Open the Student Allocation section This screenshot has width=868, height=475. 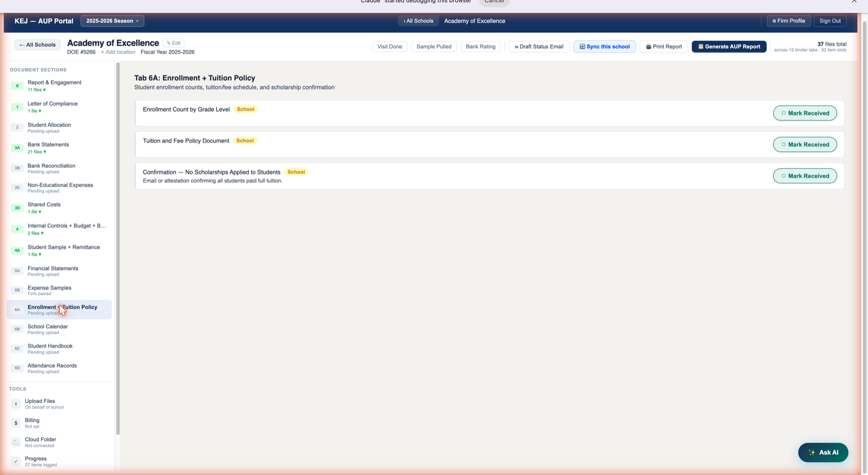(x=59, y=128)
